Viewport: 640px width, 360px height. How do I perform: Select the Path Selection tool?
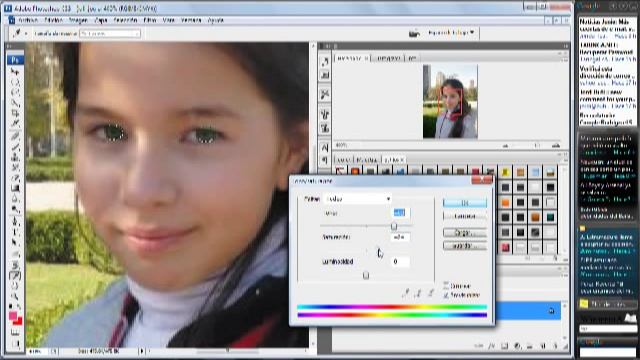click(15, 243)
